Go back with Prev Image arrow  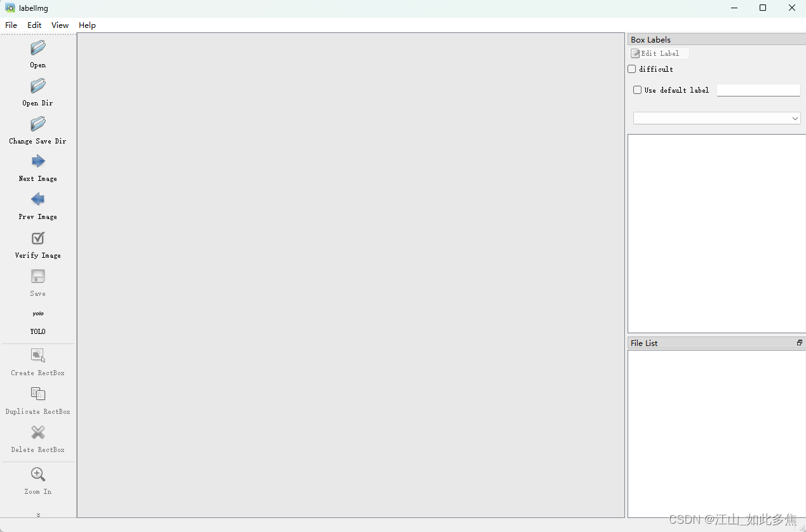[x=38, y=199]
